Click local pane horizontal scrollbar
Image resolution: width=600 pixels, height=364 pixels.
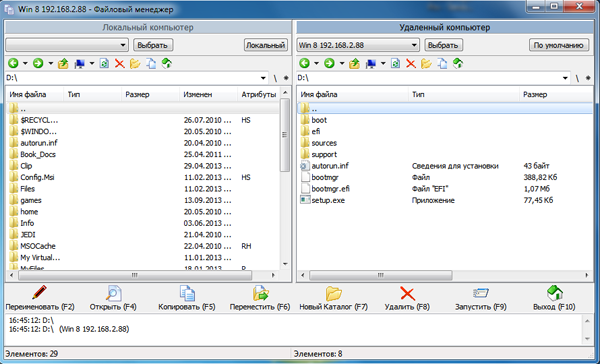click(x=135, y=275)
